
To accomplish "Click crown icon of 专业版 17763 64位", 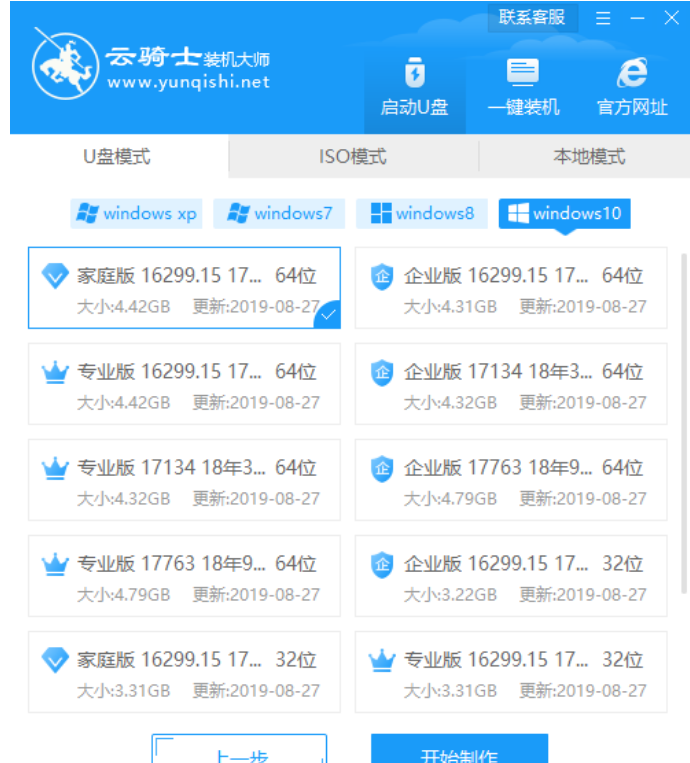I will point(55,564).
